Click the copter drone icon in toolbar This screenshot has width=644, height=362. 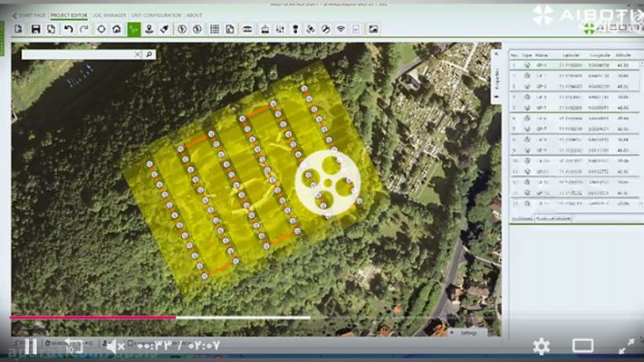[x=247, y=29]
